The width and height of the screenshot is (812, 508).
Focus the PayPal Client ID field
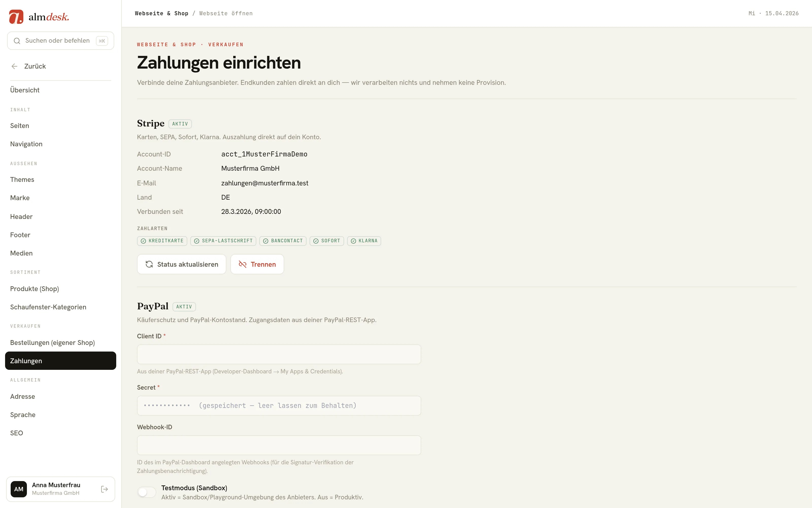point(279,354)
